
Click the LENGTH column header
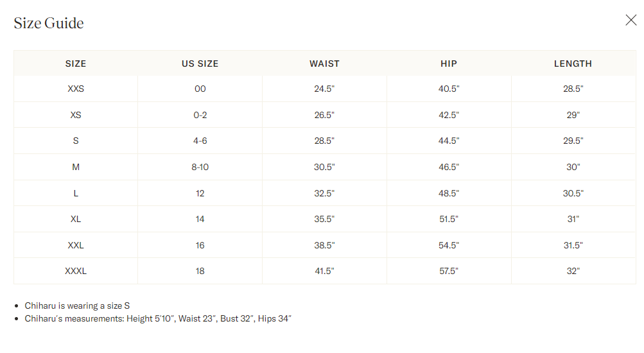573,64
